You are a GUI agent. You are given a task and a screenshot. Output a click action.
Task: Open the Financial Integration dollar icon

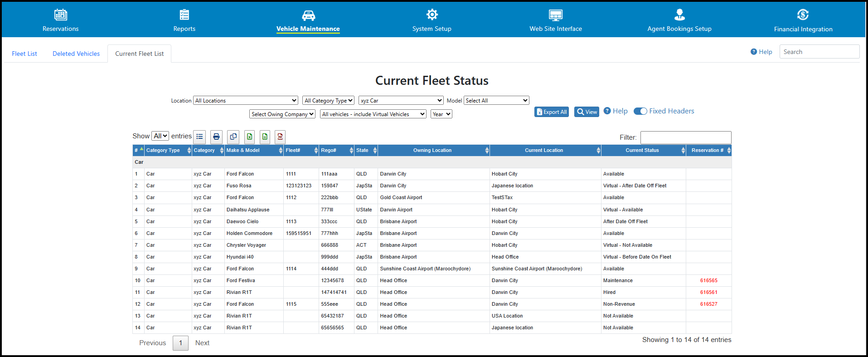[x=803, y=15]
